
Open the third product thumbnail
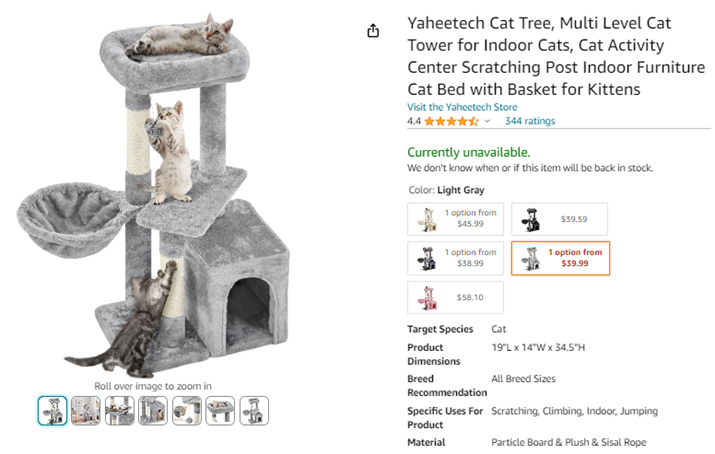[x=120, y=410]
